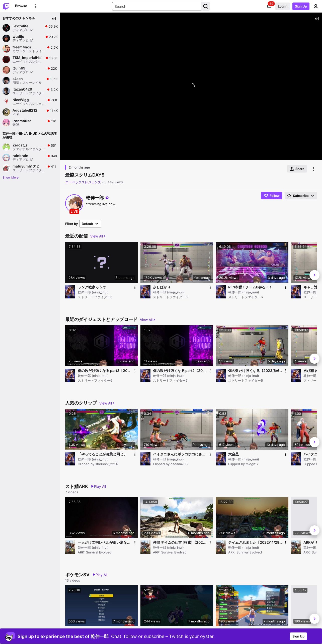Viewport: 322px width, 644px height.
Task: Open options for 傷の数だけ強くなる【2023/6/6 video
Action: [285, 371]
